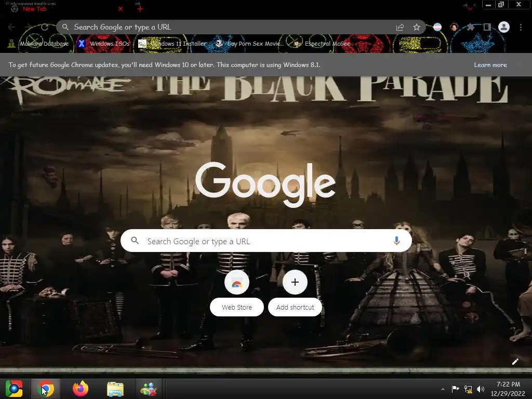532x399 pixels.
Task: Open Windows 11 Installer bookmark
Action: tap(172, 44)
